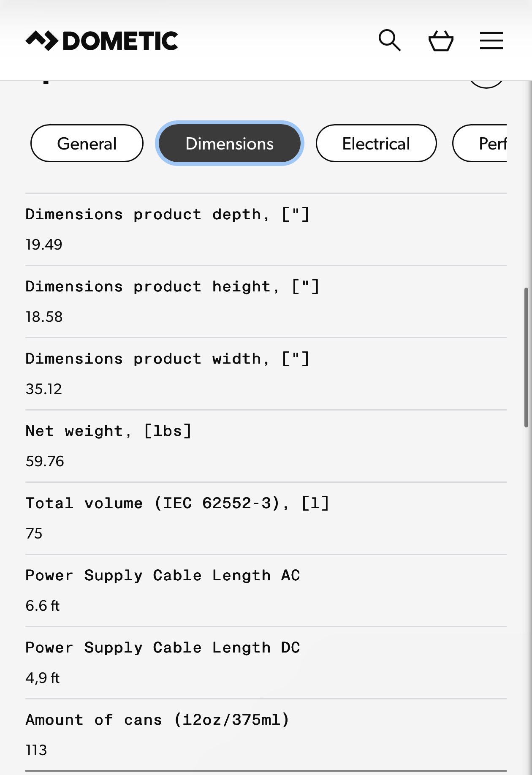This screenshot has width=532, height=775.
Task: Click the 113 cans value
Action: [36, 750]
